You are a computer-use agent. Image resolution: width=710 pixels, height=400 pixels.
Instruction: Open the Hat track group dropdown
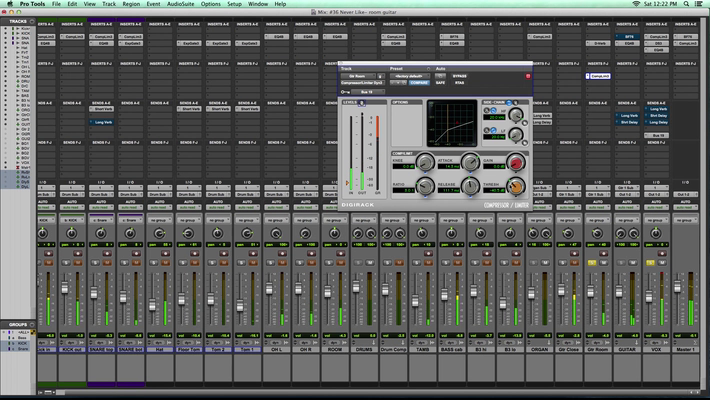click(159, 220)
